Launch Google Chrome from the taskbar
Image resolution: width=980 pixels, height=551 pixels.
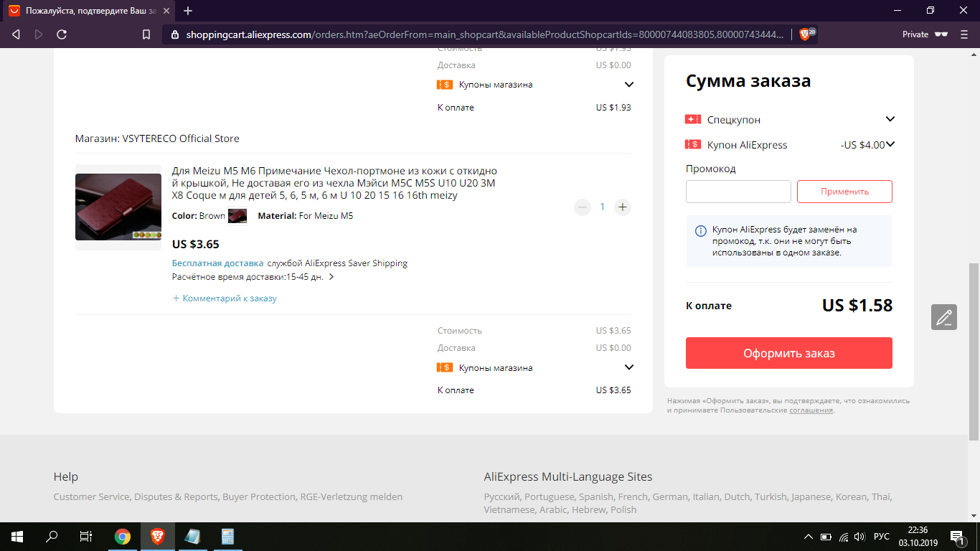click(x=123, y=536)
